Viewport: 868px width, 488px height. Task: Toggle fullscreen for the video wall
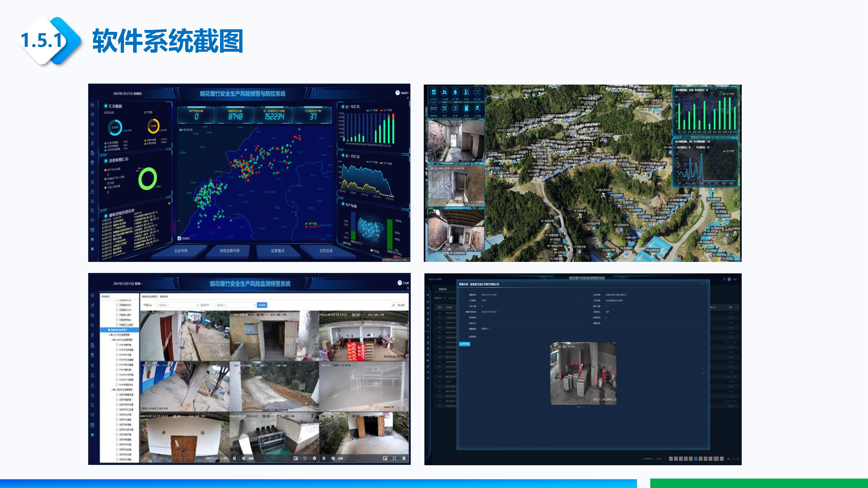point(305,458)
